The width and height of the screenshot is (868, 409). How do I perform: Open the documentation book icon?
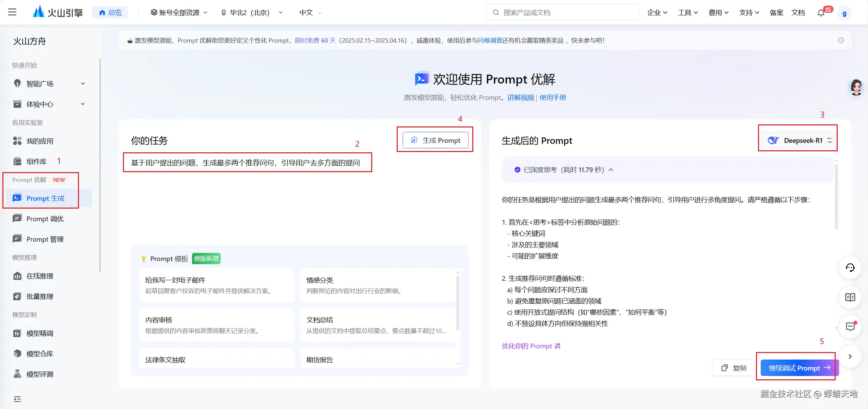(850, 297)
